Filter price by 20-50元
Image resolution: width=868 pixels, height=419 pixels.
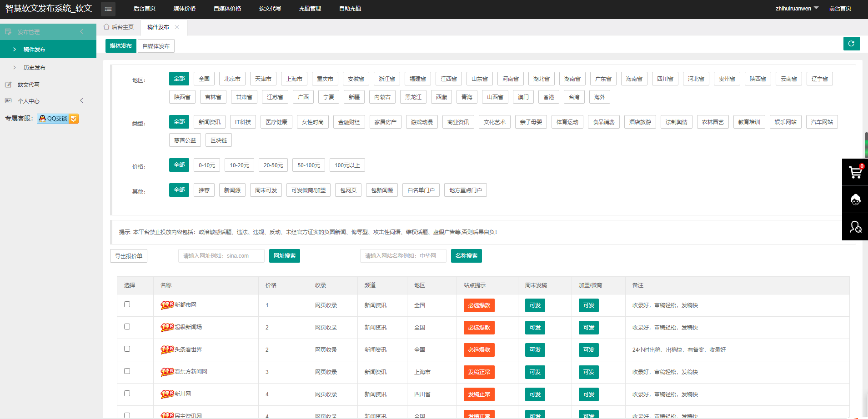tap(273, 165)
